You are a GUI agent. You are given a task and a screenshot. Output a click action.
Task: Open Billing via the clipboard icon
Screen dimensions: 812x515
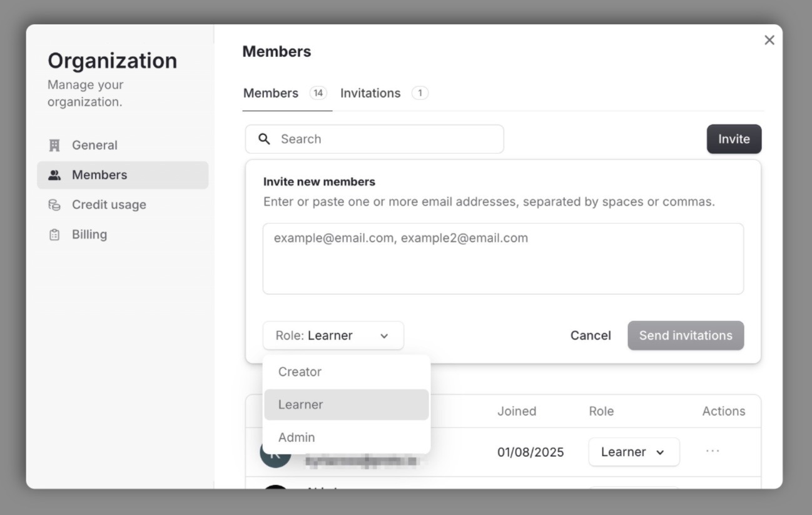tap(55, 234)
